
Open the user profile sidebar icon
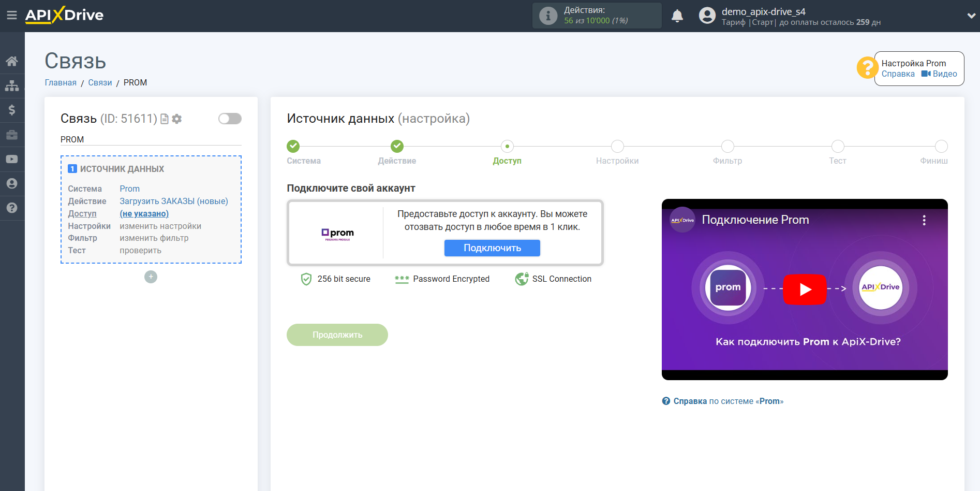point(12,183)
